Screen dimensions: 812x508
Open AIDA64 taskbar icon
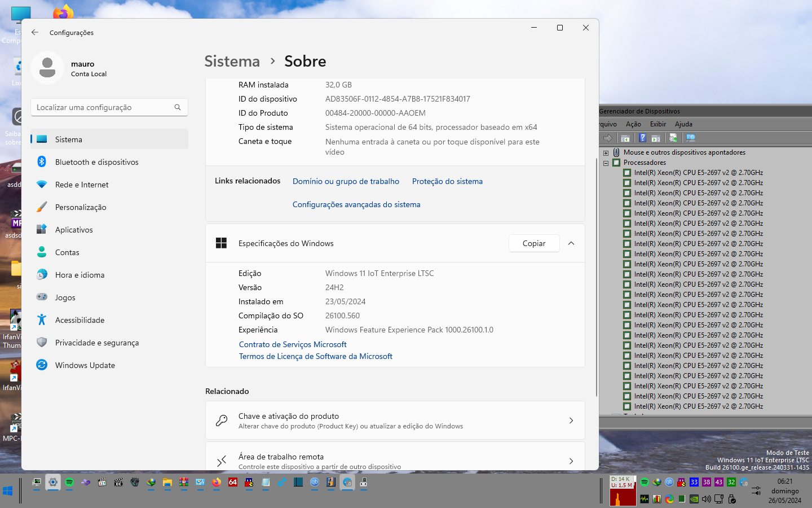pos(233,482)
